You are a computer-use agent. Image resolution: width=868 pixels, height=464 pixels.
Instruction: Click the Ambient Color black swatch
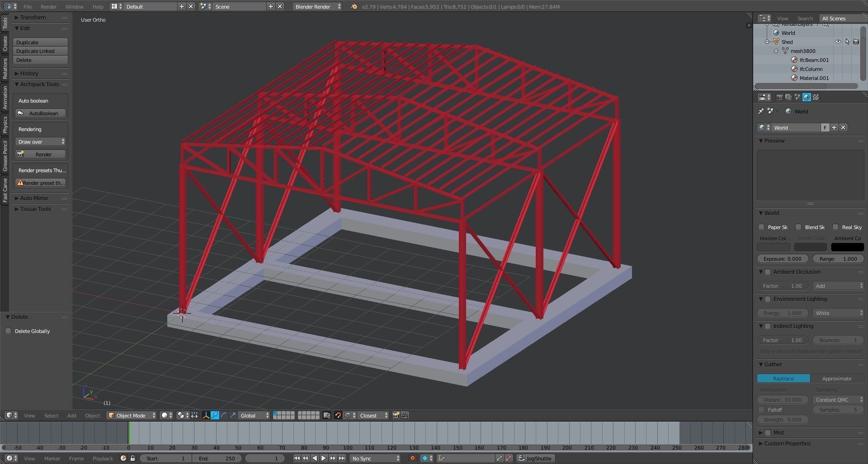pyautogui.click(x=847, y=247)
